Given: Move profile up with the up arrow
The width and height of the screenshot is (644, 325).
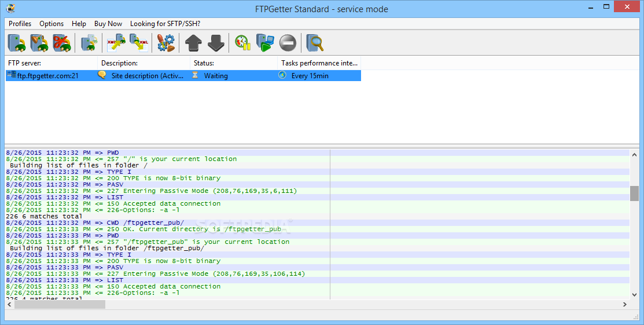Looking at the screenshot, I should [193, 43].
